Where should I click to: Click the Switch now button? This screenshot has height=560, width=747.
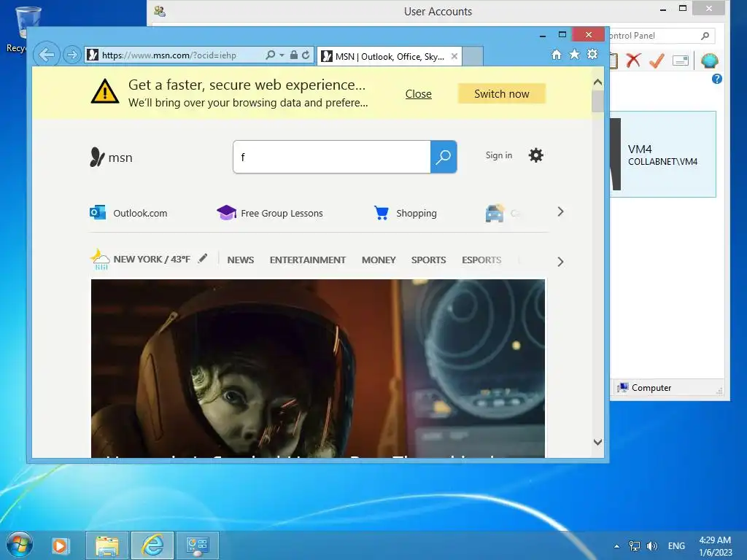click(x=502, y=94)
